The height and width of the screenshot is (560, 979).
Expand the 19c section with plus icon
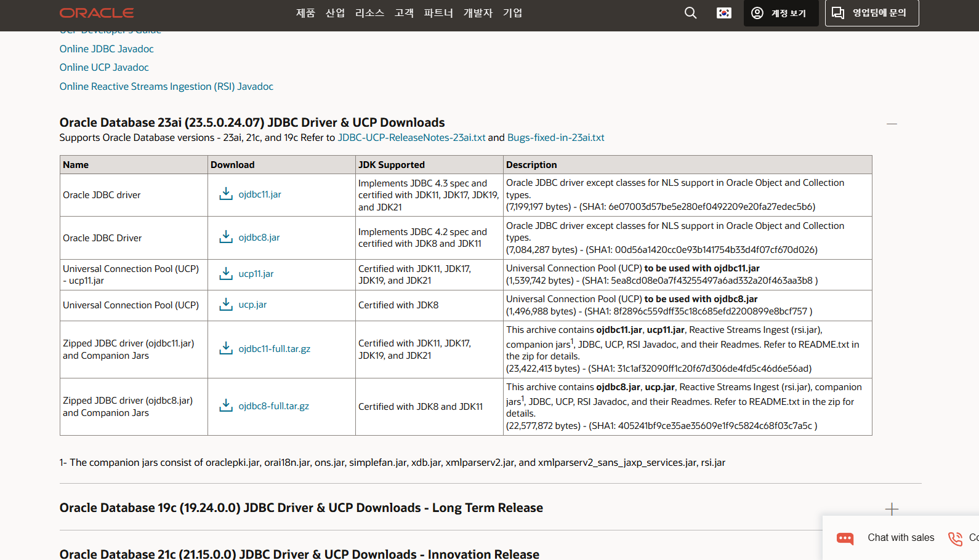click(892, 509)
